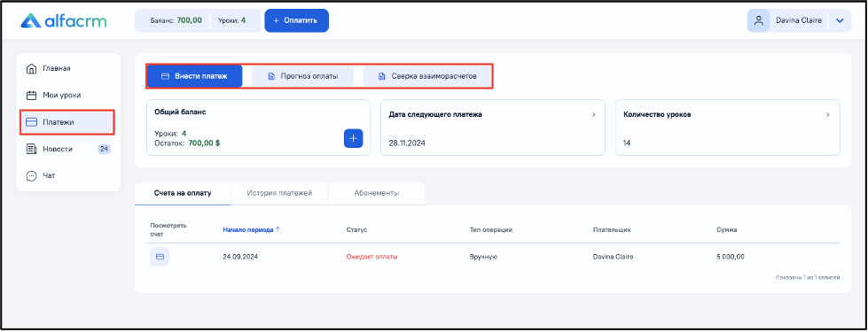Sort by Начало периода column header
Image resolution: width=868 pixels, height=332 pixels.
point(251,230)
